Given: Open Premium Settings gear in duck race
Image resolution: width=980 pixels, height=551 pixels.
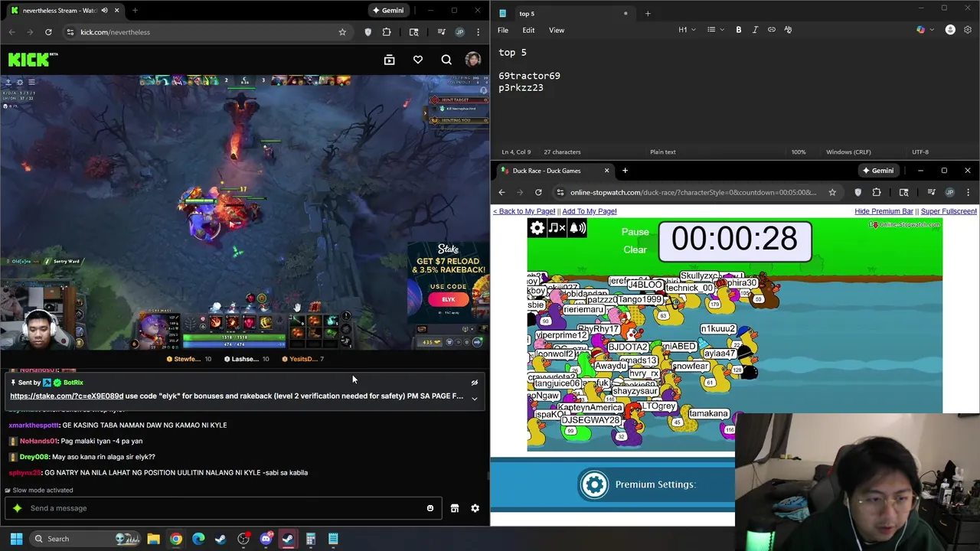Looking at the screenshot, I should [x=594, y=484].
